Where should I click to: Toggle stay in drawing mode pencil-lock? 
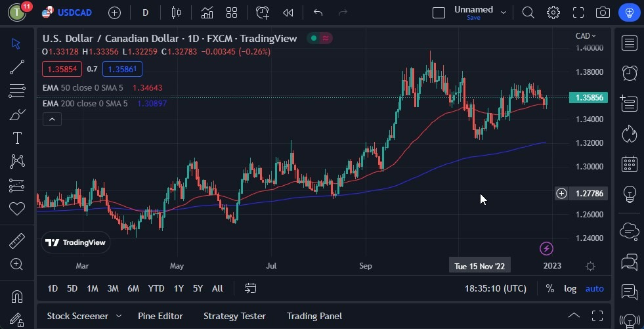coord(17,320)
